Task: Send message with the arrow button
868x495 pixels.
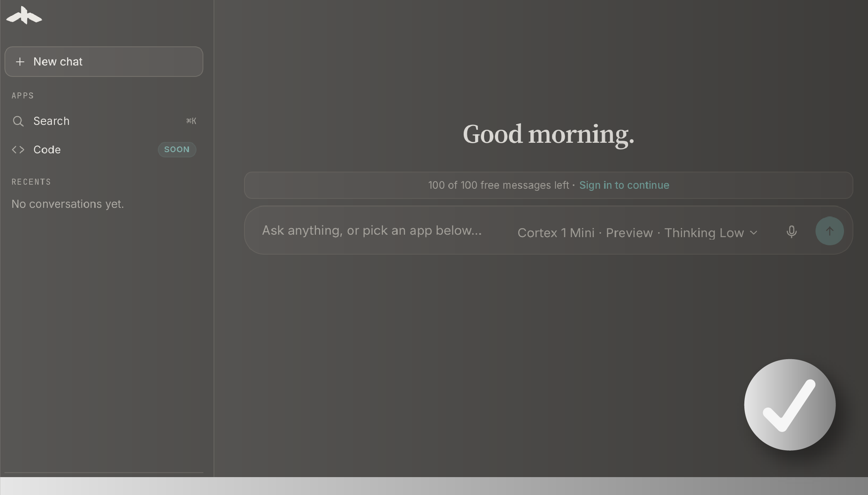Action: click(829, 231)
